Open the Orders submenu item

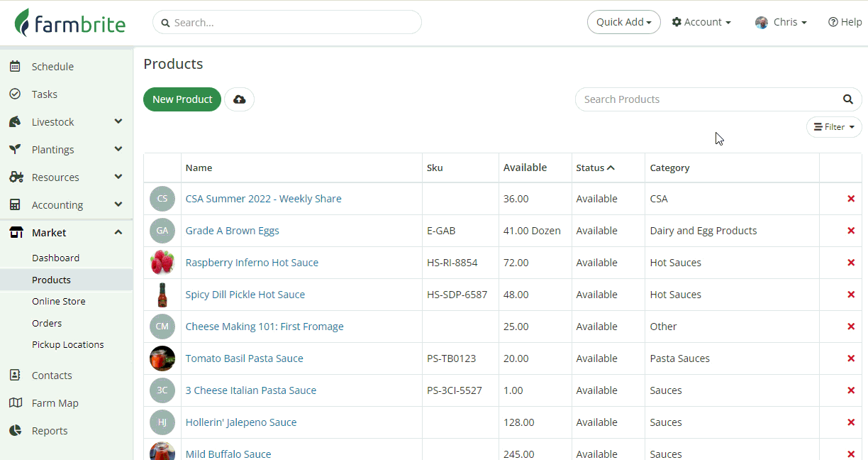coord(47,323)
